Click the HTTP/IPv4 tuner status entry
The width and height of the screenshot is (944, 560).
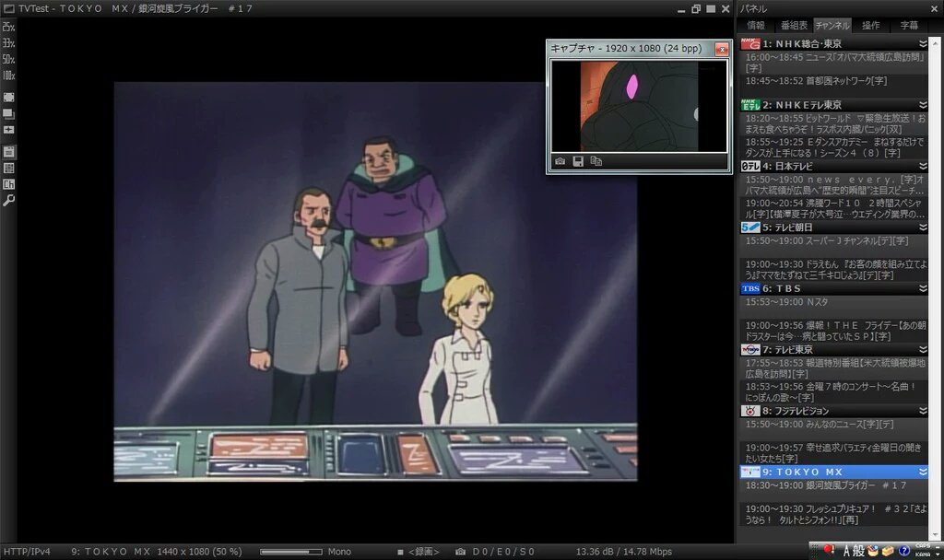[x=27, y=552]
